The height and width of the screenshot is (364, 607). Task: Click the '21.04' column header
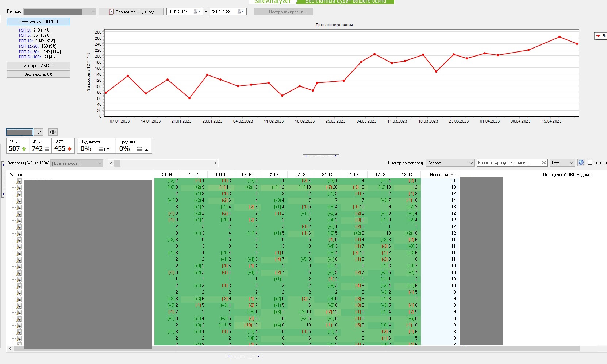pyautogui.click(x=167, y=175)
